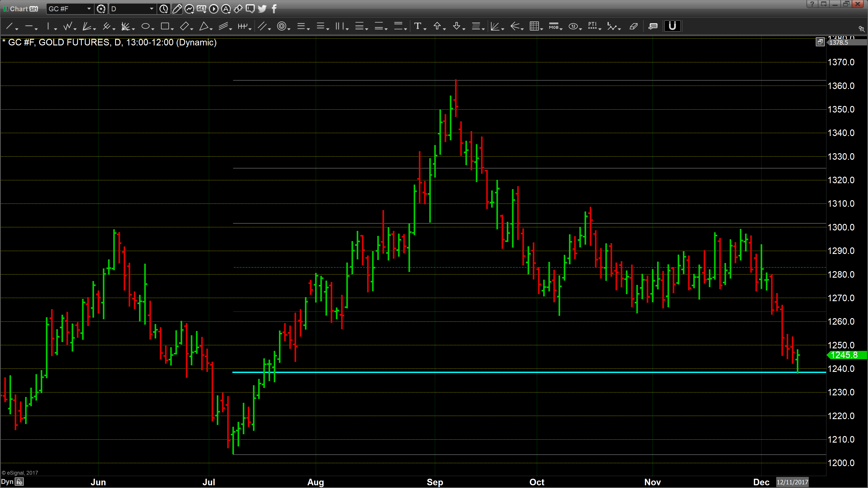Share the chart on Twitter
Screen dimensions: 868x488
point(262,9)
